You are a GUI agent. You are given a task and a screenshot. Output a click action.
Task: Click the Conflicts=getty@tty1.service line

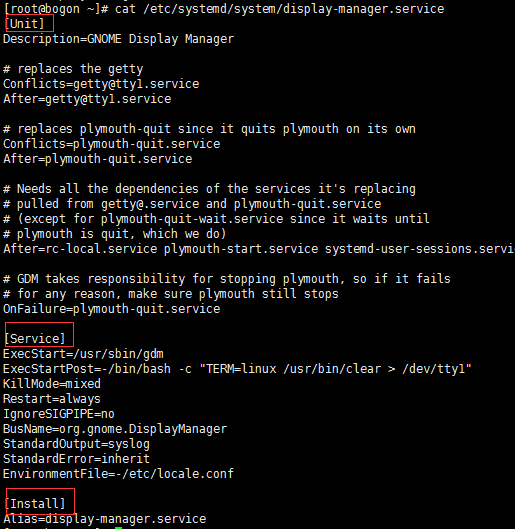click(101, 84)
